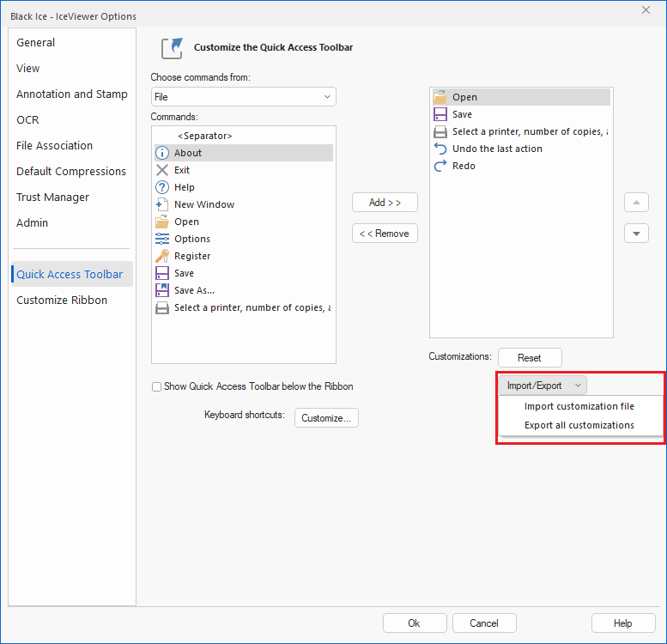Click the Open folder icon in toolbar list
The height and width of the screenshot is (644, 667).
coord(440,97)
